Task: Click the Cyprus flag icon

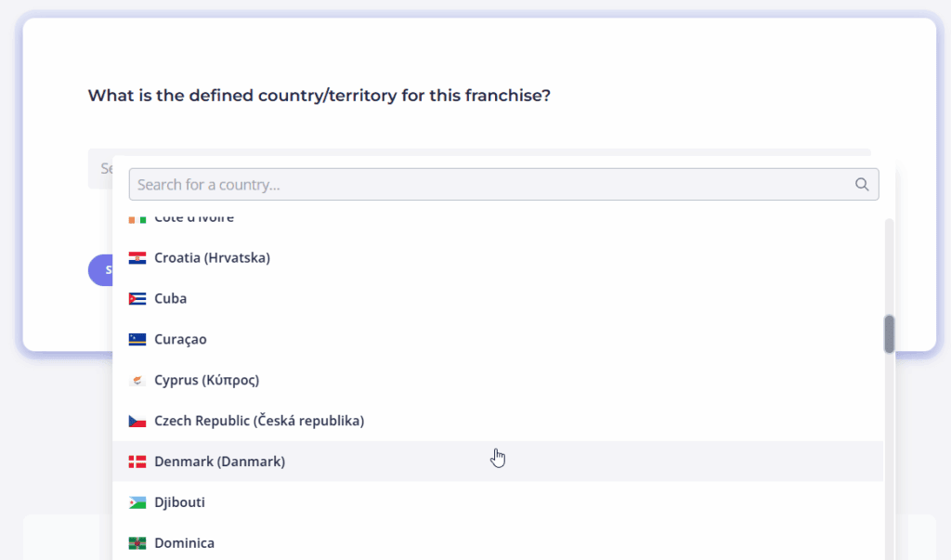Action: pyautogui.click(x=137, y=381)
